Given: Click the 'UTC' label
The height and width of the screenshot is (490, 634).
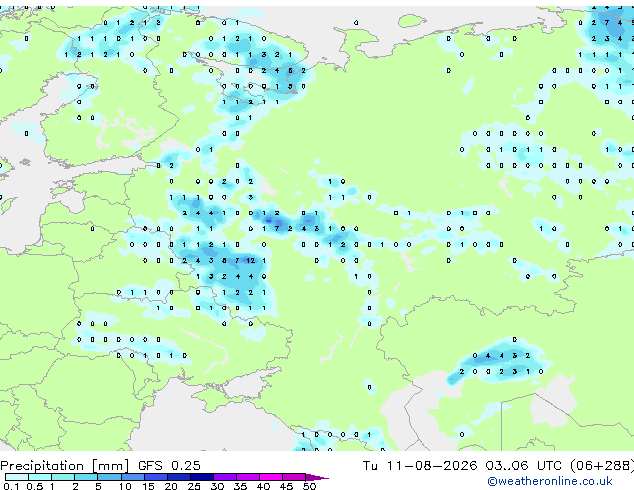Looking at the screenshot, I should point(549,466).
